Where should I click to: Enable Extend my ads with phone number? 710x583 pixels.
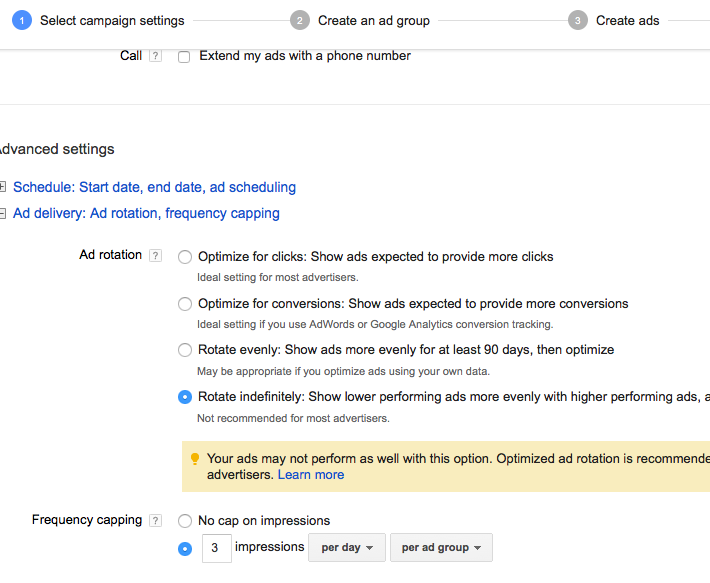tap(184, 57)
